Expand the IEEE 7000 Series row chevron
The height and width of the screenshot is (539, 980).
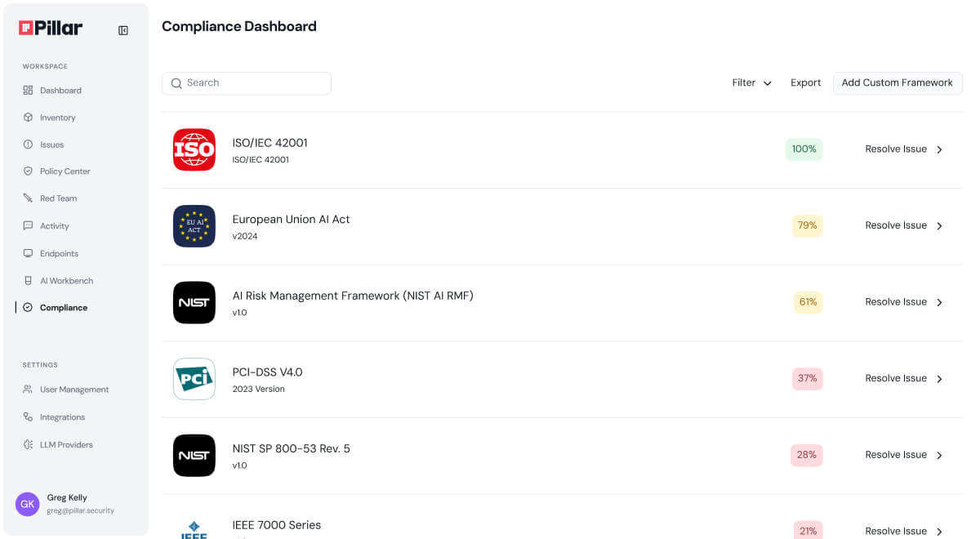939,532
